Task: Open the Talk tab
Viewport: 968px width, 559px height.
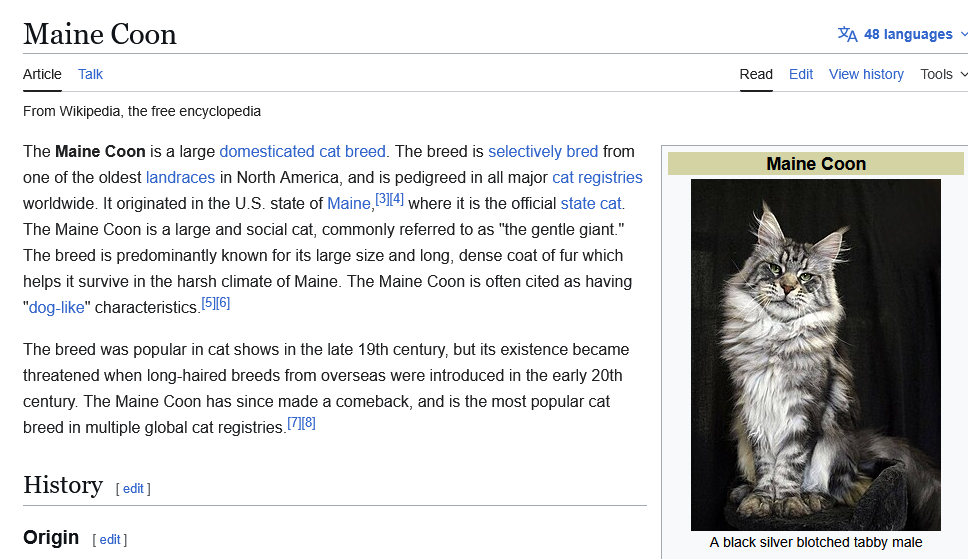Action: point(90,74)
